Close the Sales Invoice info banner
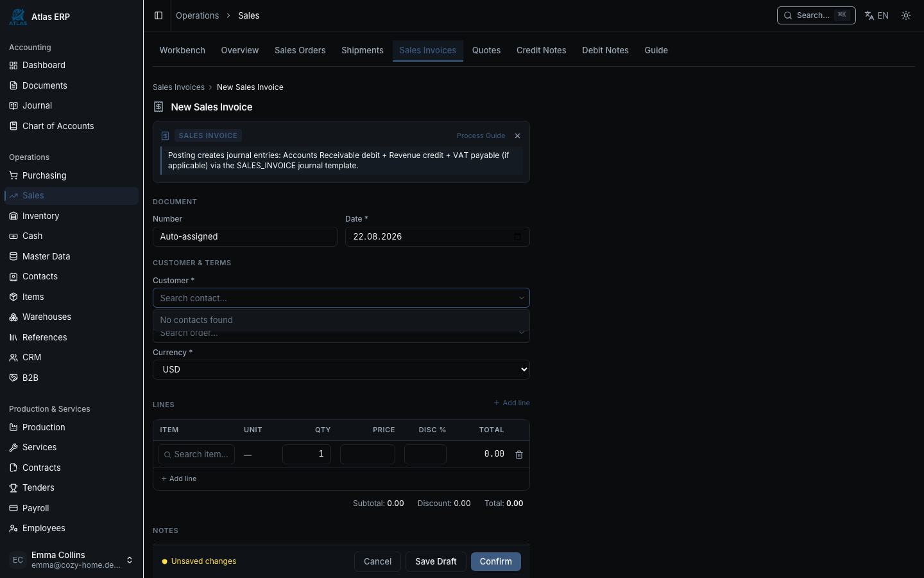 (x=517, y=136)
